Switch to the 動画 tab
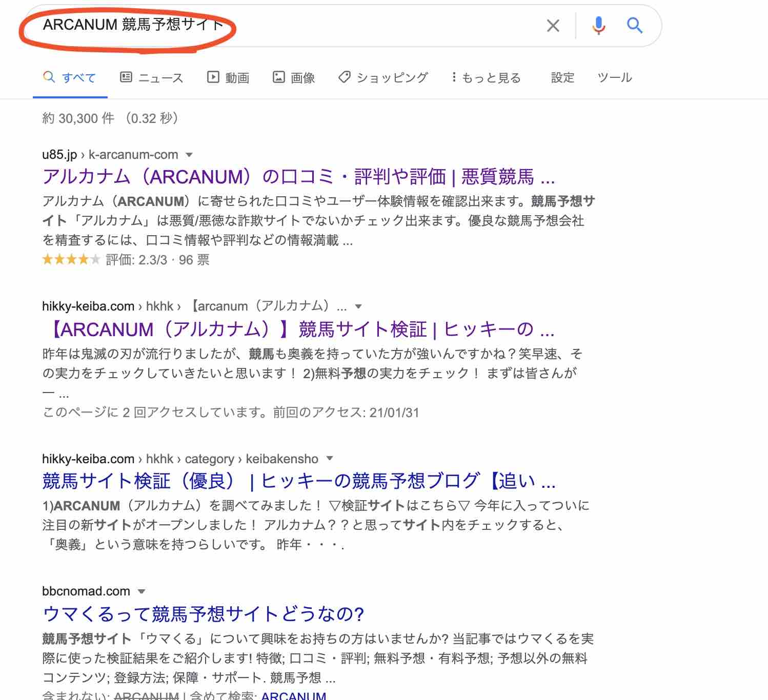The width and height of the screenshot is (768, 700). [228, 78]
